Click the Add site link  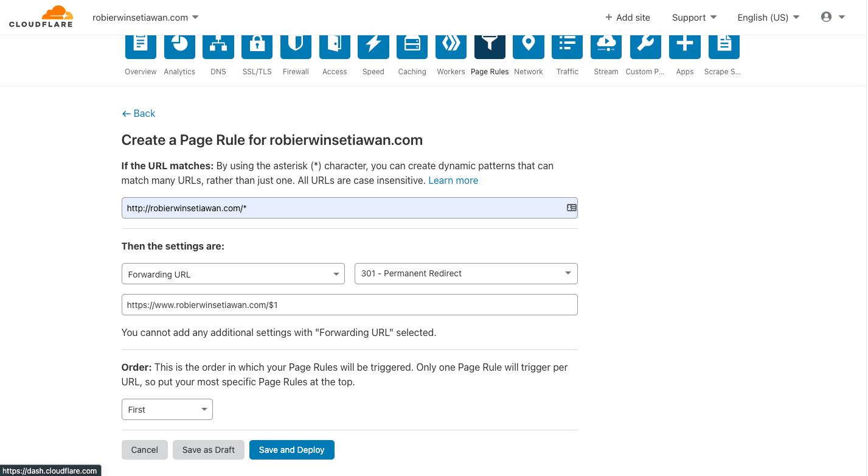point(628,17)
